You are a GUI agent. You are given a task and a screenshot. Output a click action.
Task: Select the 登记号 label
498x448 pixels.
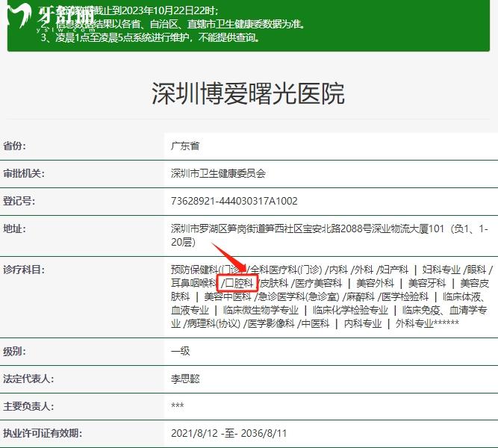click(19, 201)
